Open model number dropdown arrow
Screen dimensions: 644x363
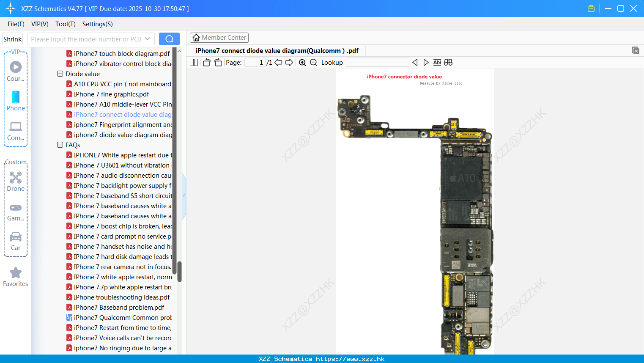click(148, 39)
